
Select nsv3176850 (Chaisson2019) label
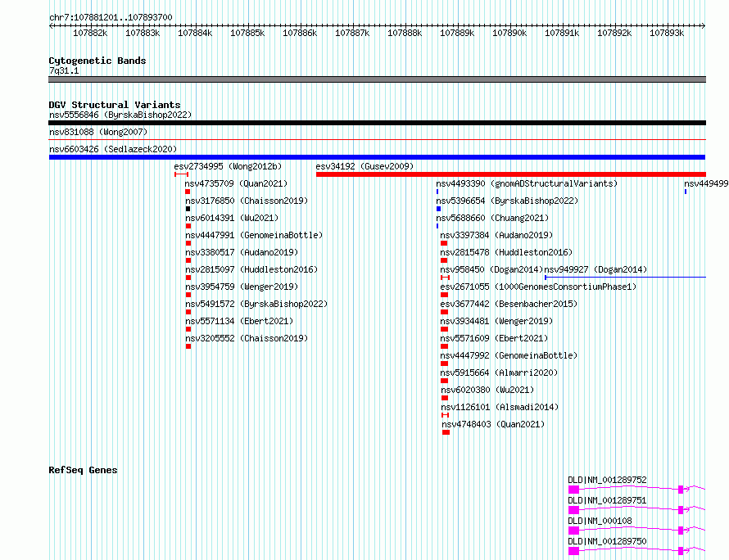click(247, 201)
